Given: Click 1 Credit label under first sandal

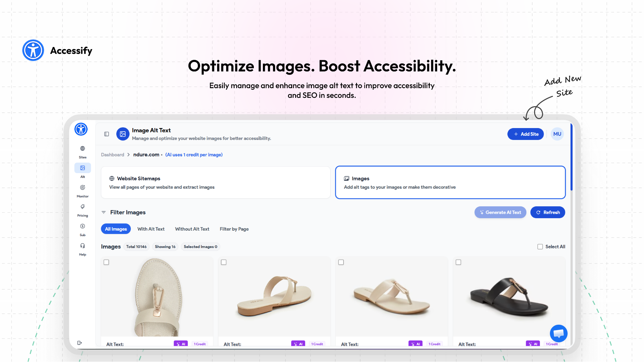Looking at the screenshot, I should [x=200, y=344].
